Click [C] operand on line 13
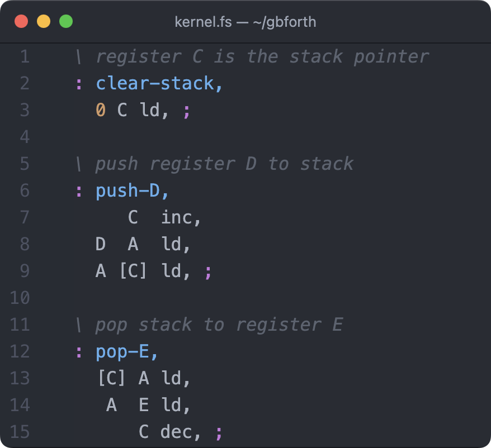The height and width of the screenshot is (448, 491). (111, 378)
